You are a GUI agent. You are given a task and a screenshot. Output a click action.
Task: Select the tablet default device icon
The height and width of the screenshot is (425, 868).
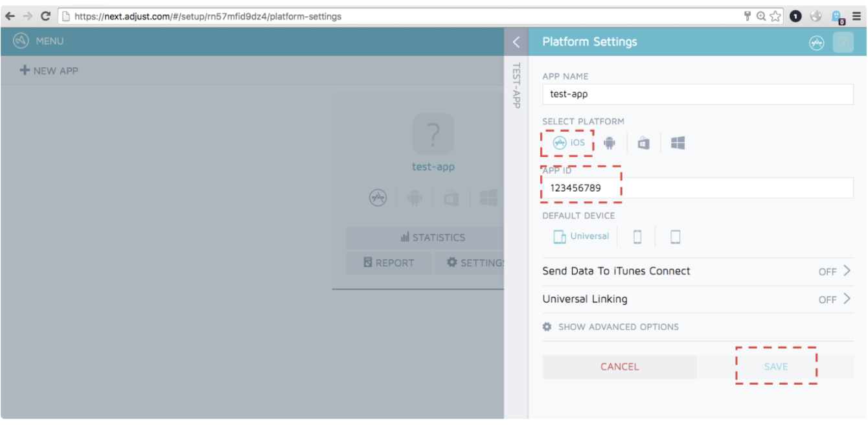coord(675,237)
